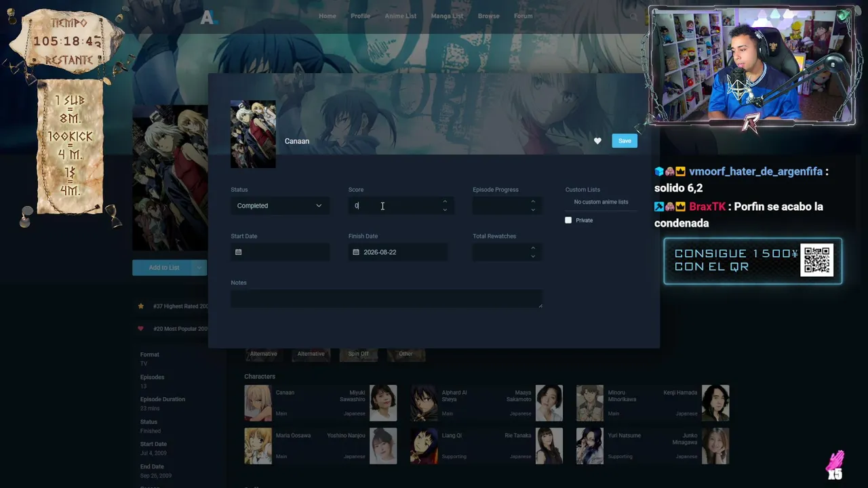Click the star icon next to #37 Highest Rated

point(141,306)
